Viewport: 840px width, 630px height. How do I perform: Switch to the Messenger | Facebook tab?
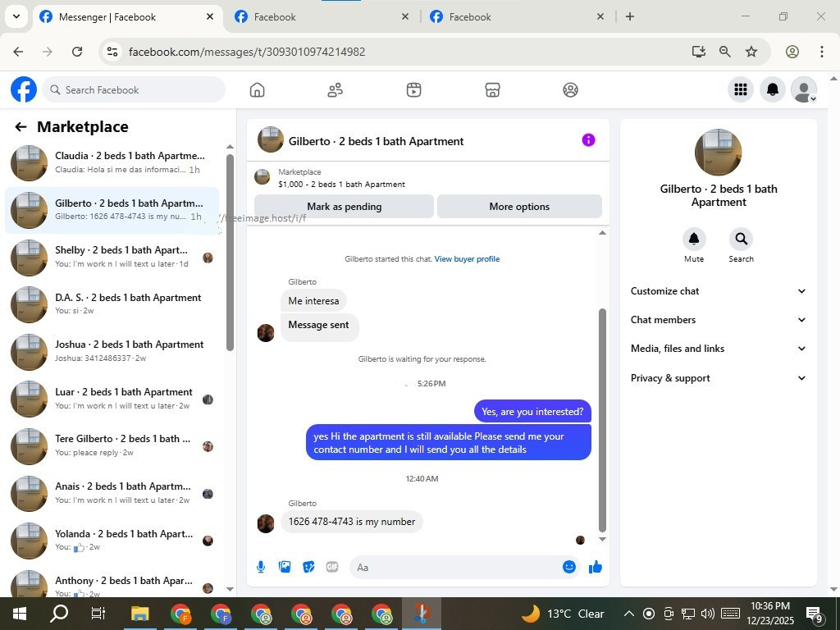coord(127,17)
